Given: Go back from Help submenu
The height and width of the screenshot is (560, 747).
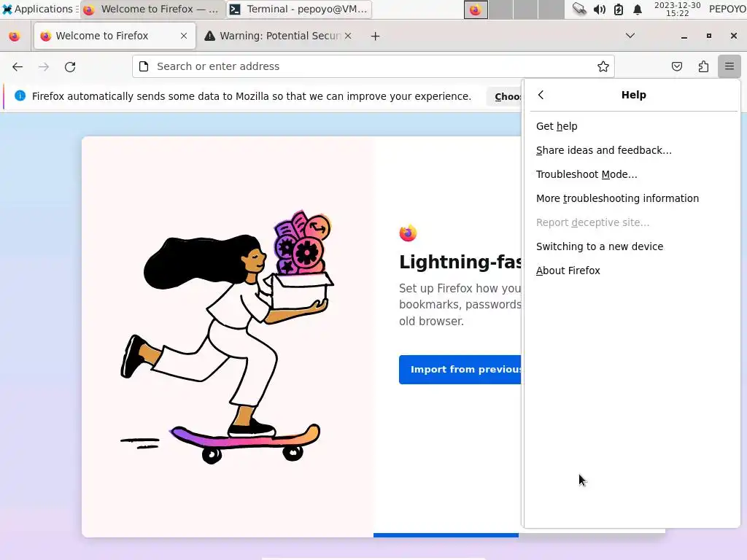Looking at the screenshot, I should (x=541, y=95).
